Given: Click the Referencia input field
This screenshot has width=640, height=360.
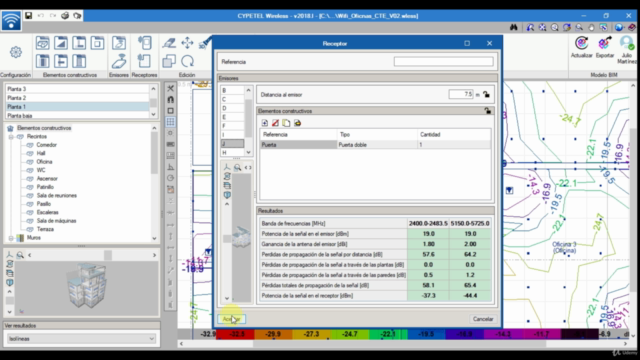Looking at the screenshot, I should coord(443,62).
